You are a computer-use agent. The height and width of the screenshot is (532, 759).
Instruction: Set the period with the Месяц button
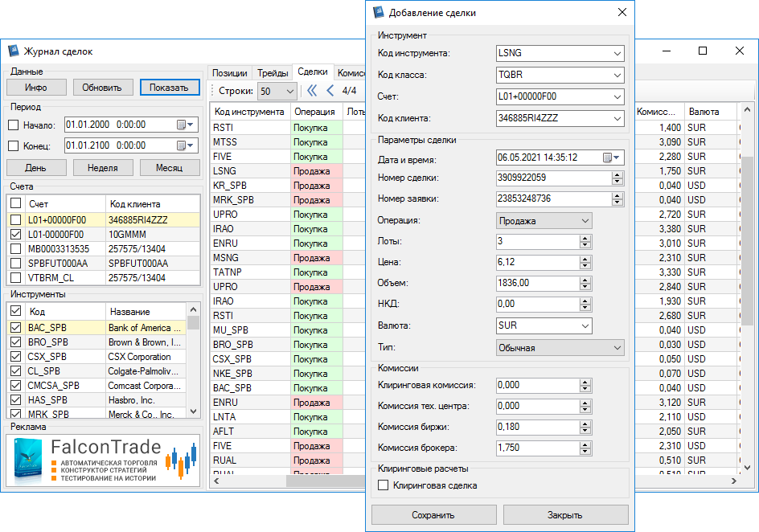170,168
